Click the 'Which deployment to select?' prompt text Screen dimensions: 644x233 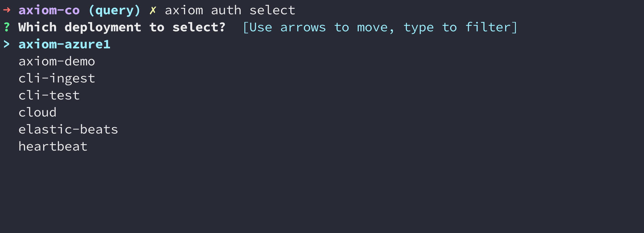(122, 27)
